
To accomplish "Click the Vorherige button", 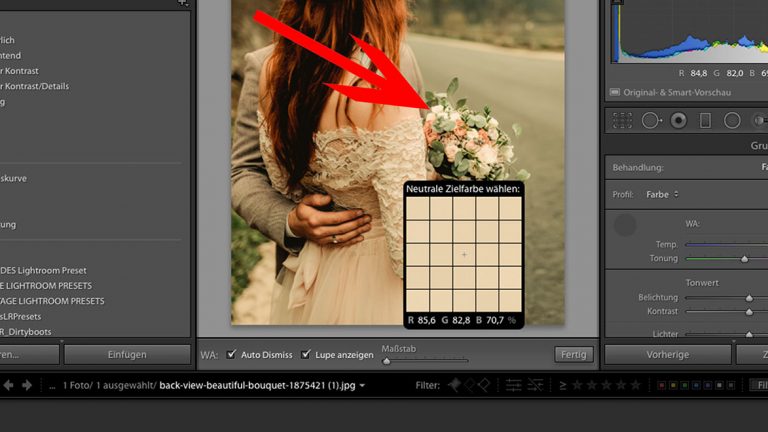I will 667,354.
